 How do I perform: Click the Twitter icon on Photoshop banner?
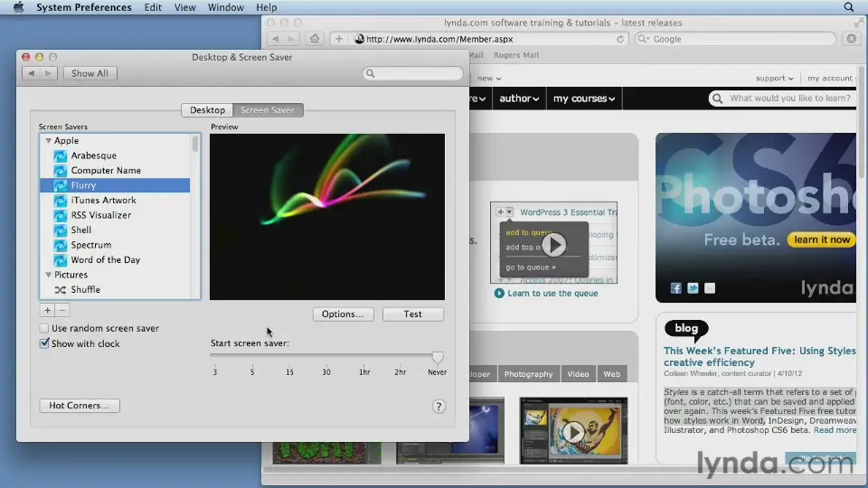pyautogui.click(x=693, y=288)
